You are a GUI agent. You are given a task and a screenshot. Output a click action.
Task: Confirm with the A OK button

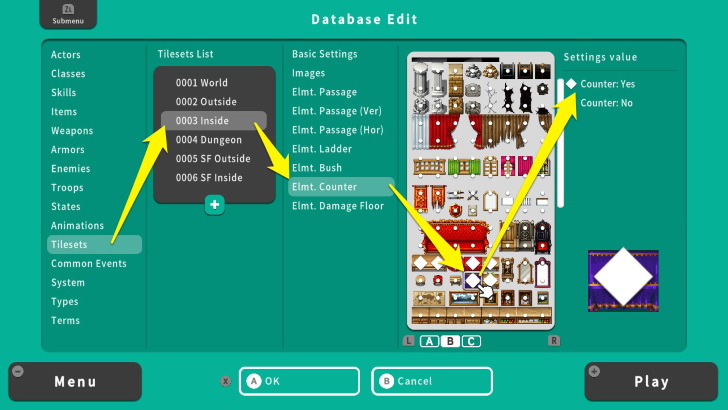299,381
